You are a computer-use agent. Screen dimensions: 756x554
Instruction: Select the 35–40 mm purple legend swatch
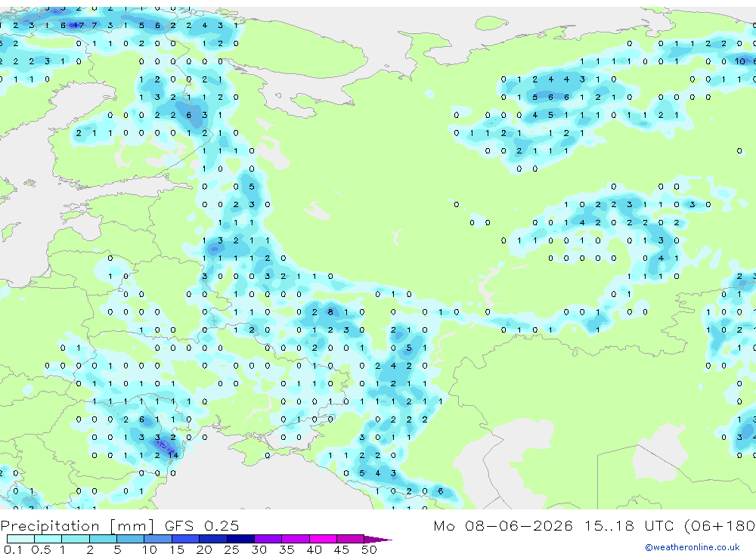point(296,539)
